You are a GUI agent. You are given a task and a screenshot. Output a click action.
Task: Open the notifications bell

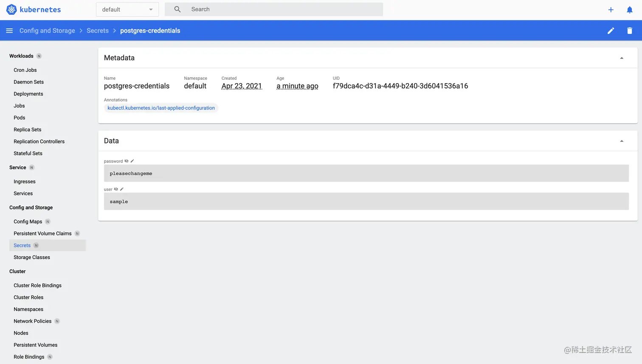point(630,10)
